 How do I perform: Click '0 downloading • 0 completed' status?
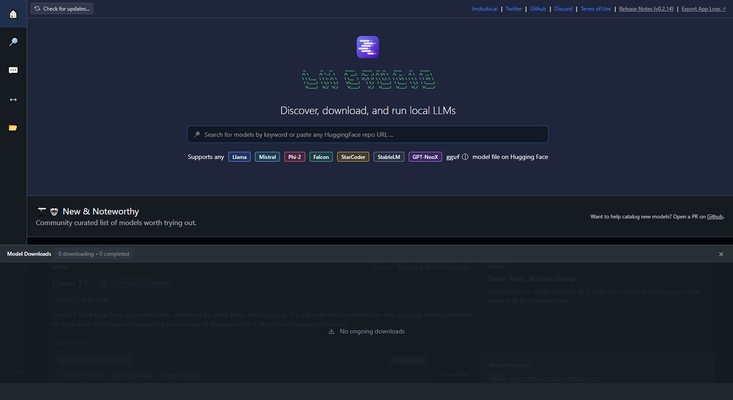(x=93, y=254)
